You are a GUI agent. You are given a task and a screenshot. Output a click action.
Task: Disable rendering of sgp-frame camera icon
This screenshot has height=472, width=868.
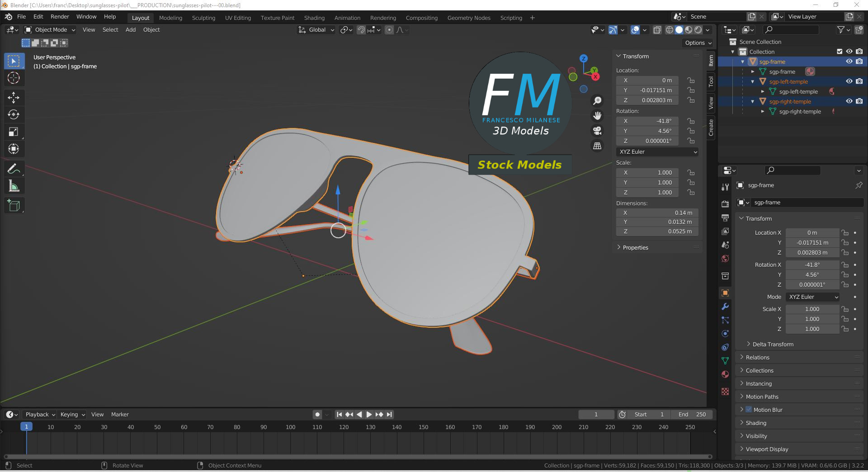[859, 61]
